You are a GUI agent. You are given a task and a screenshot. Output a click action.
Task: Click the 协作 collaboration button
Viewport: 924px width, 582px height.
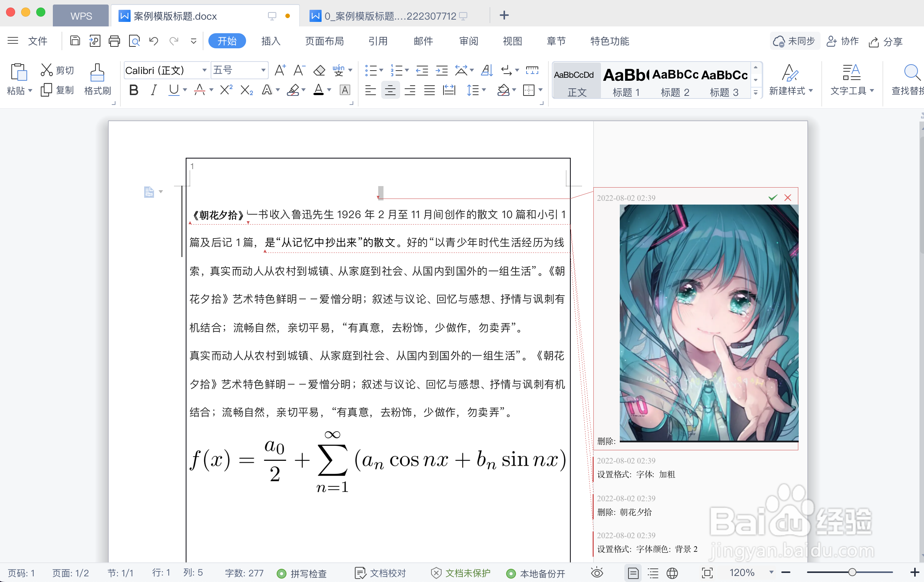tap(842, 41)
